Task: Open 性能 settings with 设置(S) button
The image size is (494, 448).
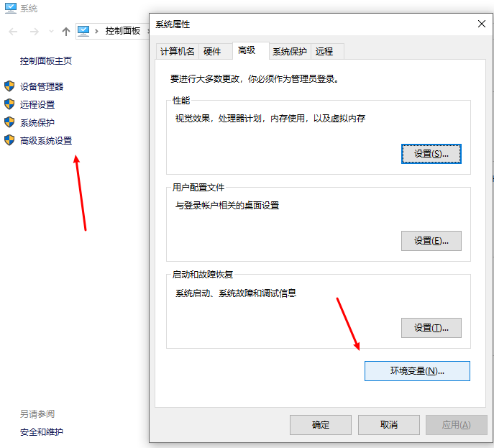Action: [431, 154]
